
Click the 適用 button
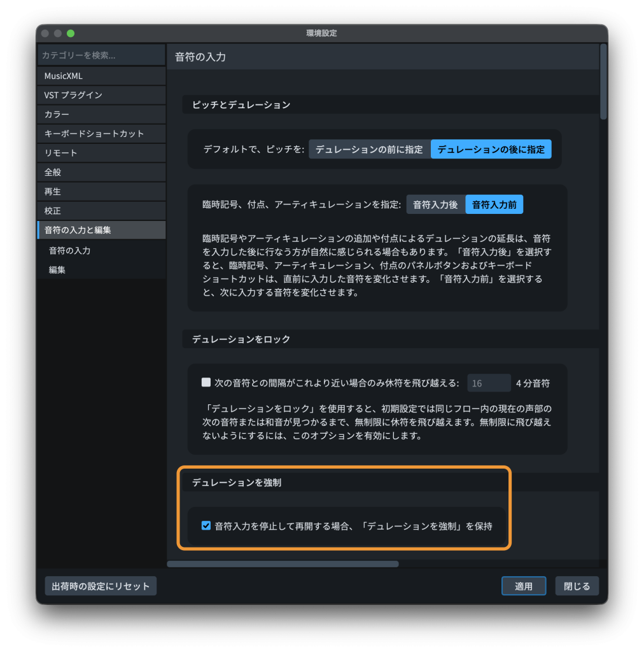(x=523, y=586)
